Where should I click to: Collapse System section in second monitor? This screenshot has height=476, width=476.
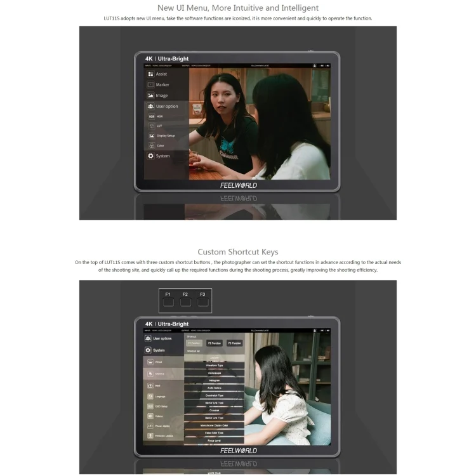click(159, 350)
